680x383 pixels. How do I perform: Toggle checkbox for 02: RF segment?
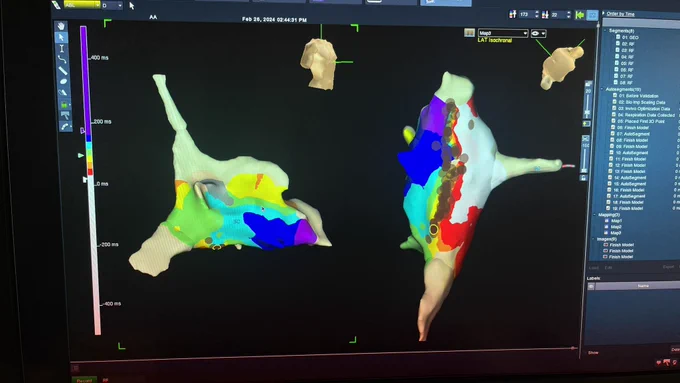[x=618, y=43]
